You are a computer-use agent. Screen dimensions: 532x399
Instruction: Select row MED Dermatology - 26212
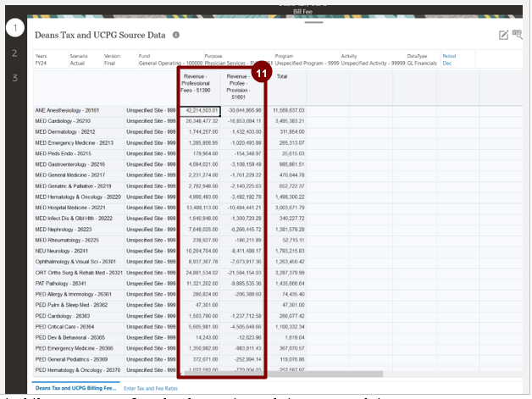click(x=65, y=132)
